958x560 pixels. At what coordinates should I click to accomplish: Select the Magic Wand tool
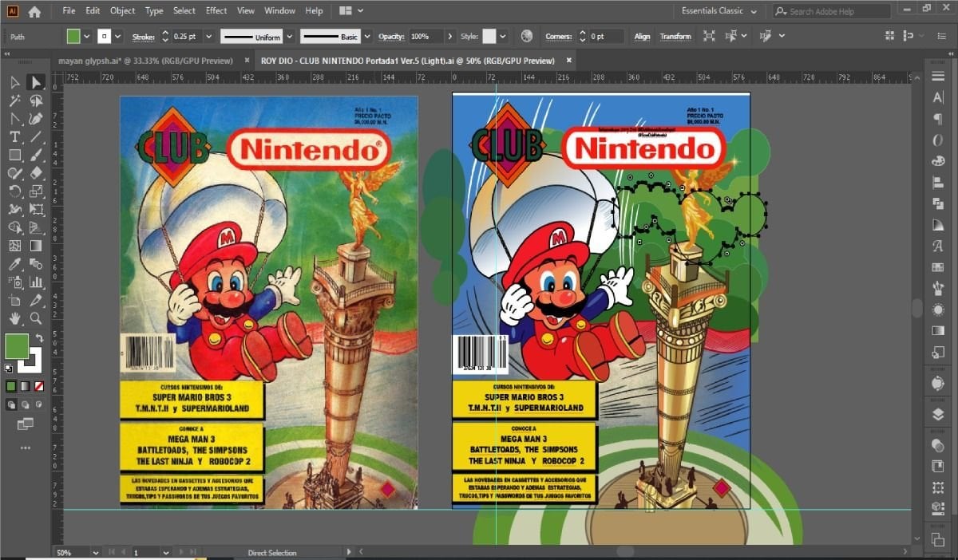14,101
